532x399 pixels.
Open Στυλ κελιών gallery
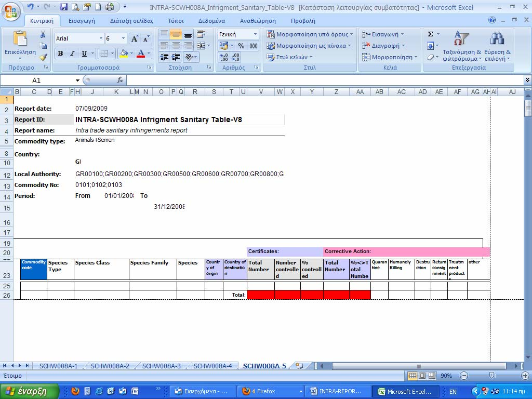click(289, 57)
